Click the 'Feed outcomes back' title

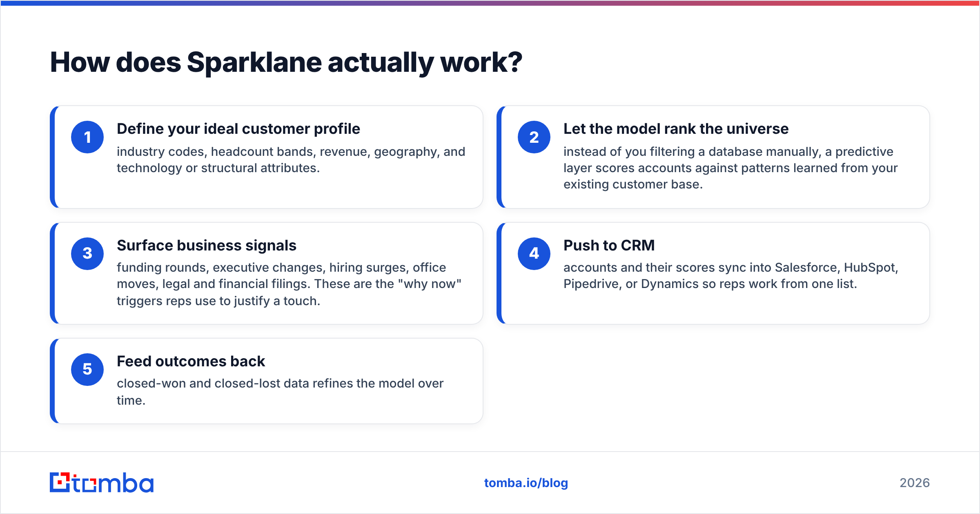pyautogui.click(x=191, y=361)
